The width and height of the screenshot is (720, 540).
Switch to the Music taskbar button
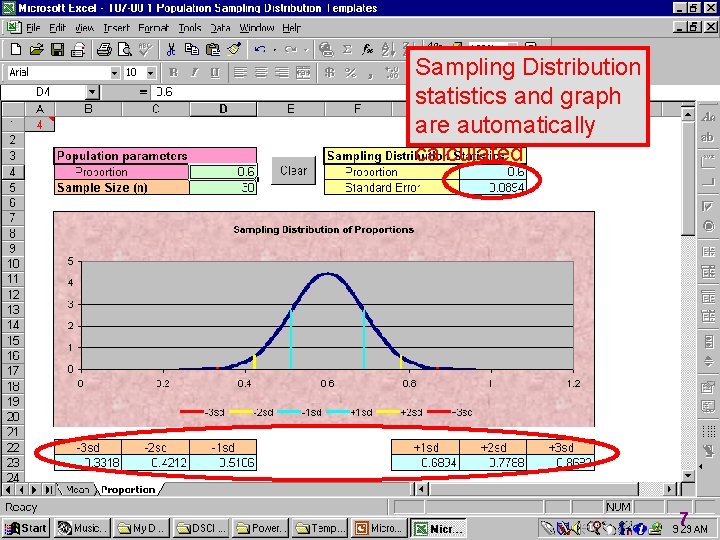pyautogui.click(x=82, y=528)
